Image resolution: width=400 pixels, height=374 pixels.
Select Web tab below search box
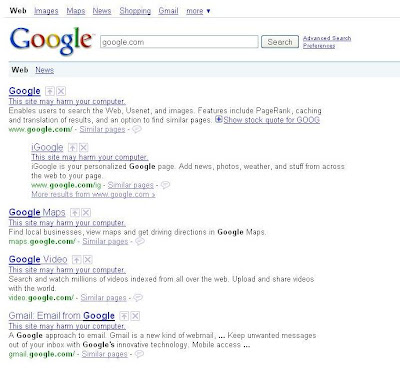point(20,70)
